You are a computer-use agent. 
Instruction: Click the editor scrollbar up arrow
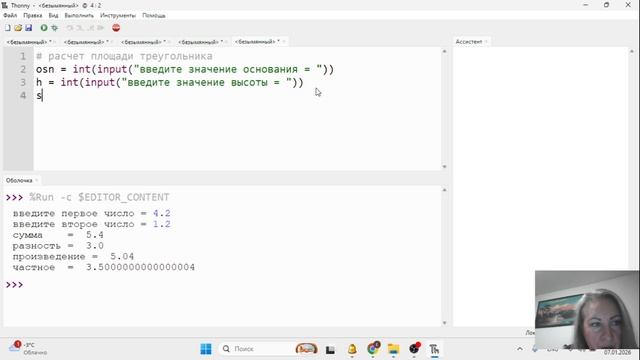click(x=444, y=51)
